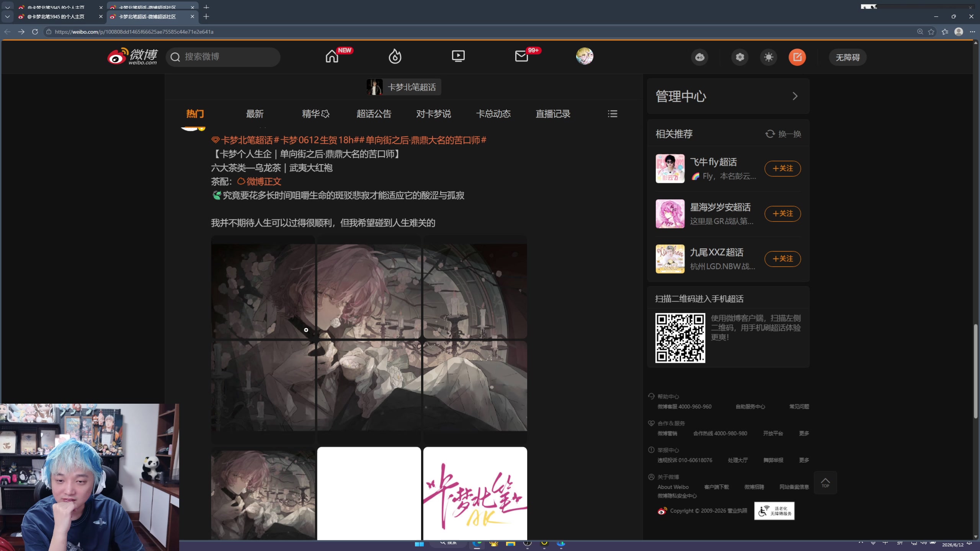Screen dimensions: 980x551
Task: Enable the 无障碍 accessibility mode
Action: (x=848, y=57)
